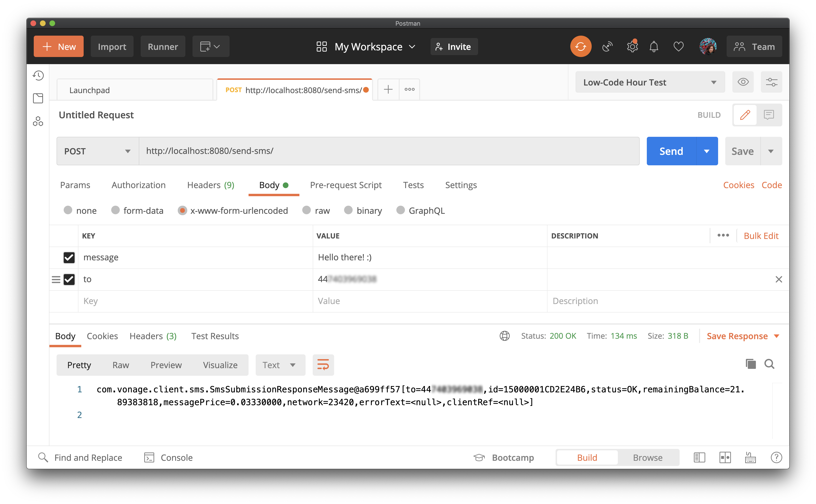816x504 pixels.
Task: Toggle the sidebar pane icon
Action: pyautogui.click(x=699, y=458)
